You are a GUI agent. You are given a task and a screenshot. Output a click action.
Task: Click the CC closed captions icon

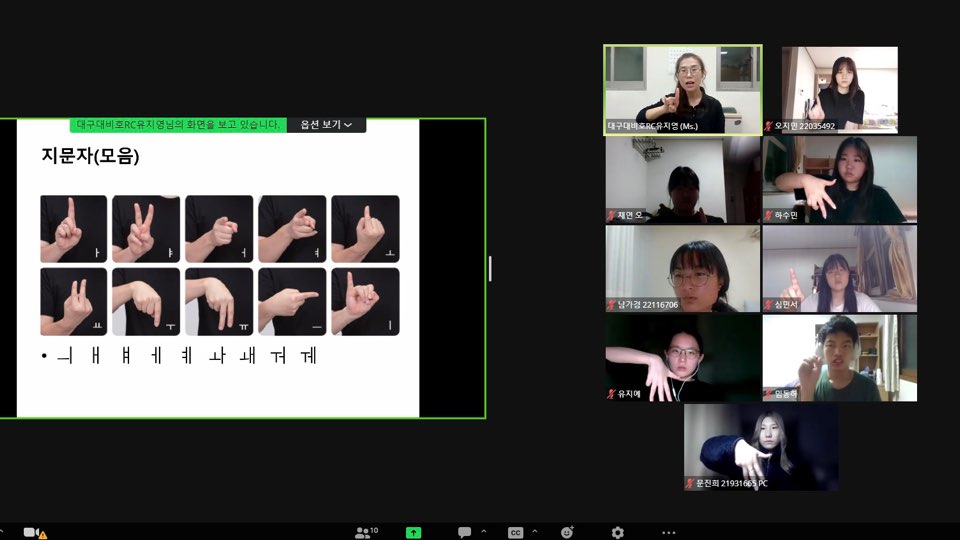click(515, 532)
